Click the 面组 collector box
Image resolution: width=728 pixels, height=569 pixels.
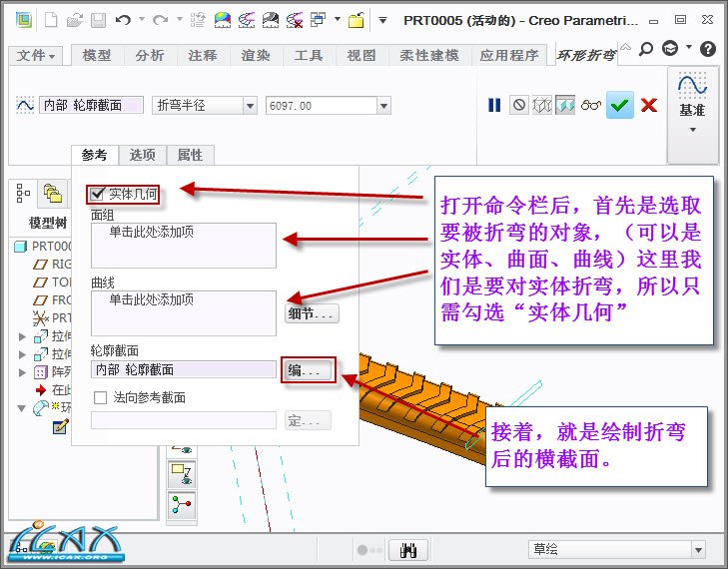click(184, 246)
